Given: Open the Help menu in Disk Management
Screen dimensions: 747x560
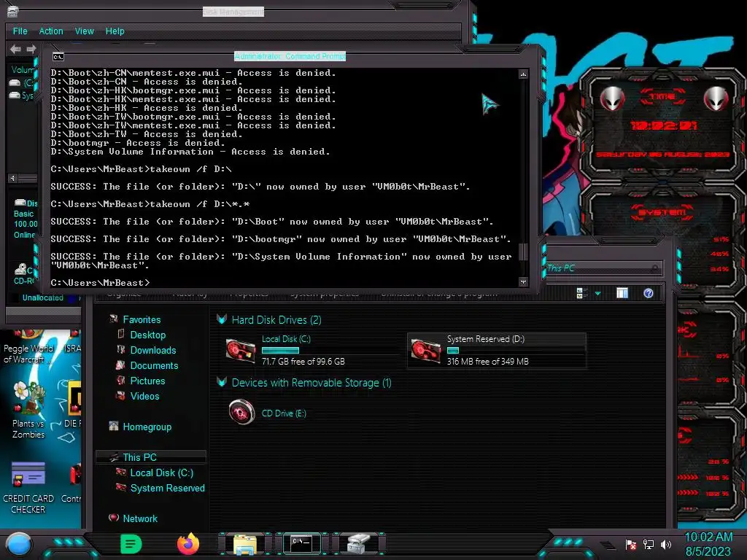Looking at the screenshot, I should point(115,31).
